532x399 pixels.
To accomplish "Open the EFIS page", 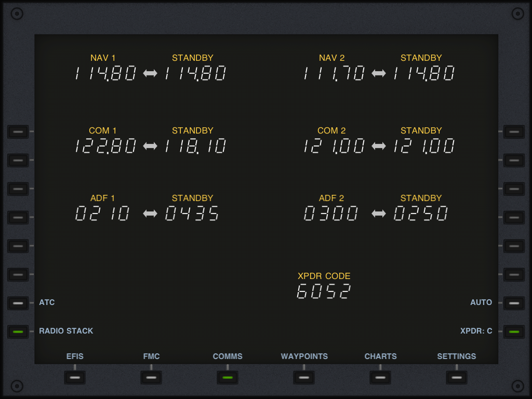I will click(75, 377).
